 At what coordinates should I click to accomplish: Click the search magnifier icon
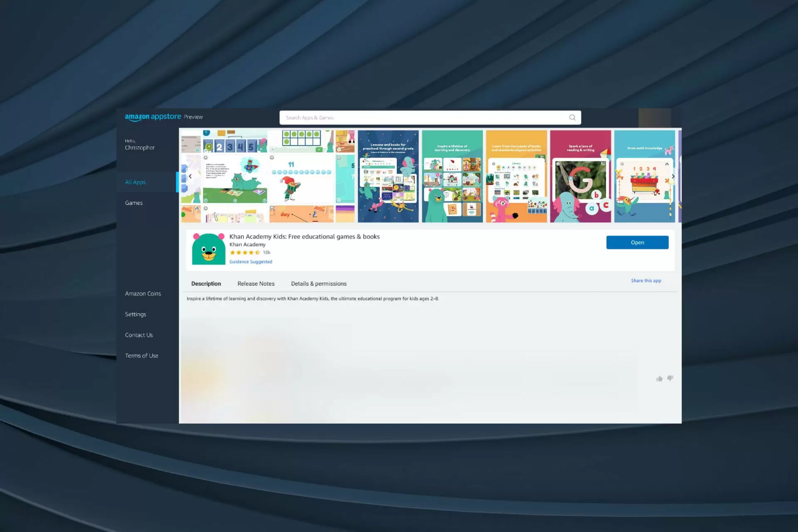pyautogui.click(x=572, y=117)
